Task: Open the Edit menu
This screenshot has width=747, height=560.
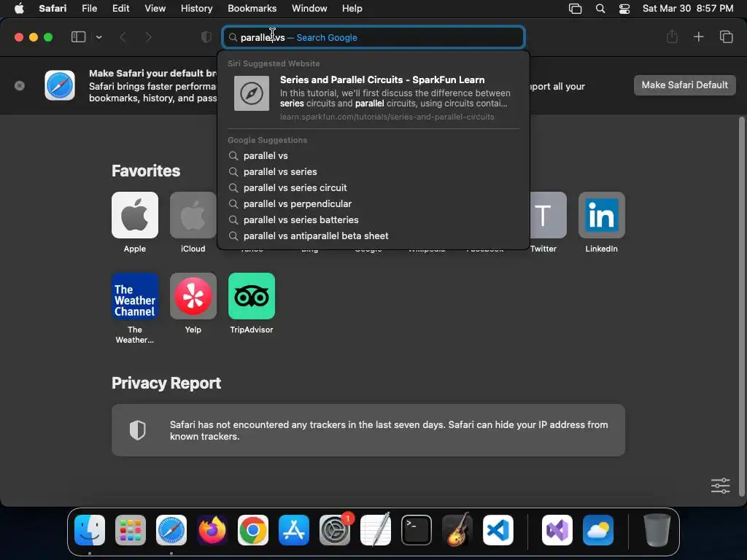Action: point(120,9)
